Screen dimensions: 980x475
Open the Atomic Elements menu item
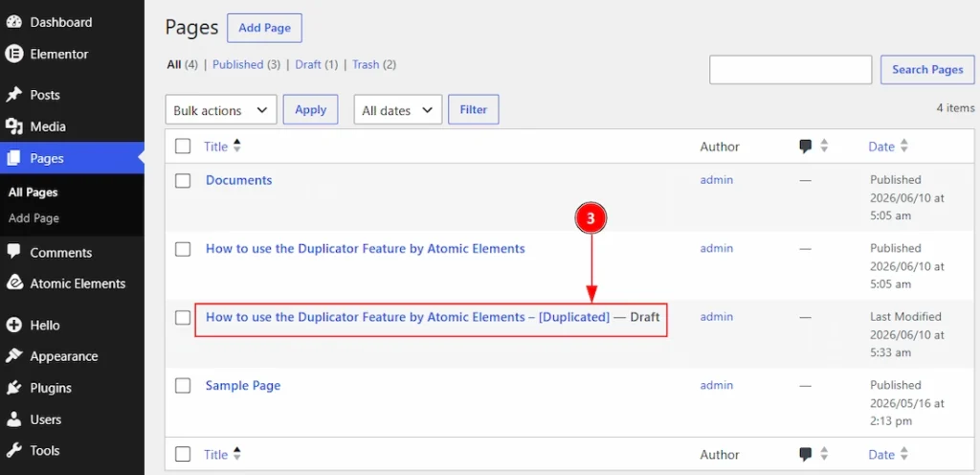coord(78,283)
